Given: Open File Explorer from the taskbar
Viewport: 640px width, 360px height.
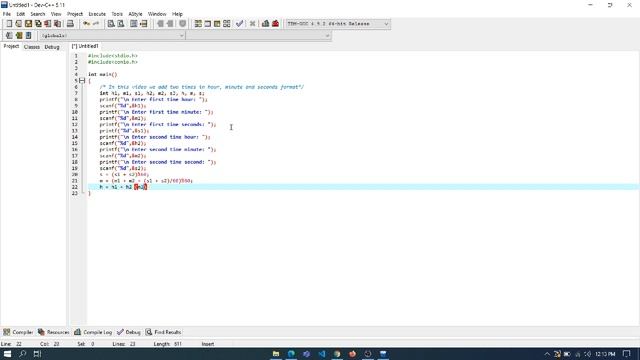Looking at the screenshot, I should point(276,354).
